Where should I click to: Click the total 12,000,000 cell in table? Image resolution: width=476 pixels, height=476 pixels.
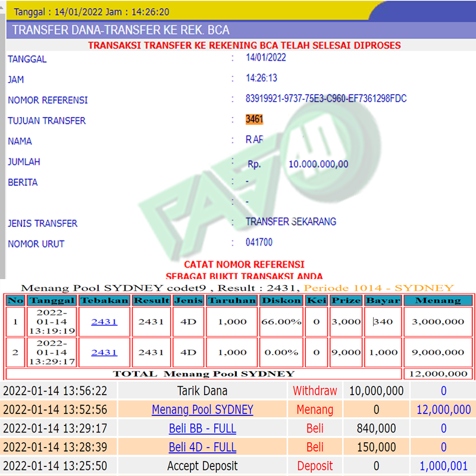438,374
